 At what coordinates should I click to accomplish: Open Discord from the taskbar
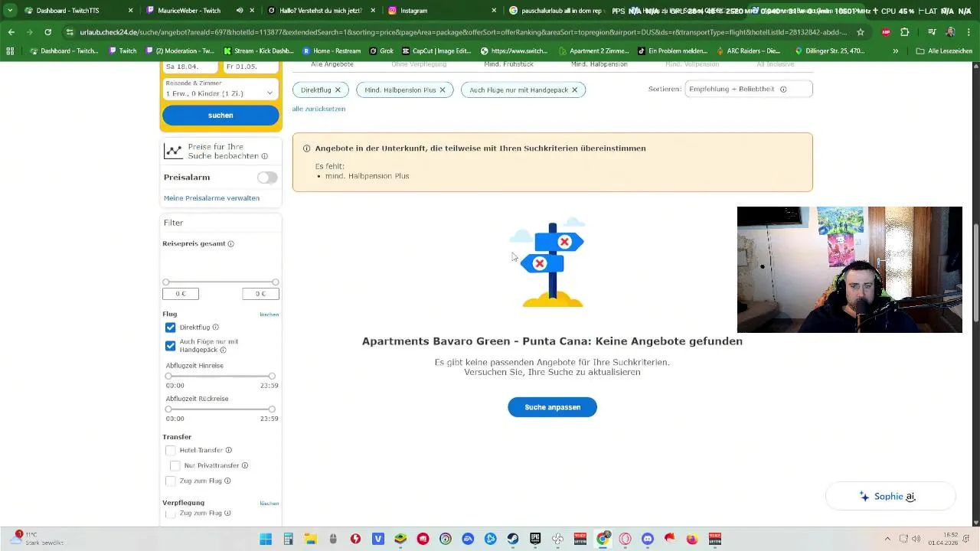click(x=648, y=539)
